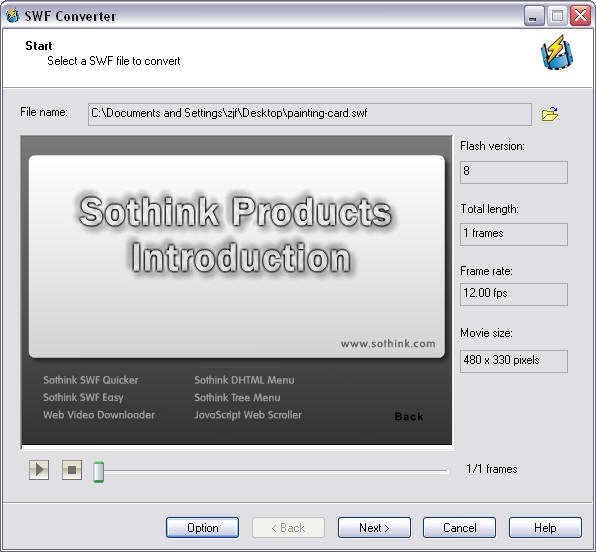The height and width of the screenshot is (552, 596).
Task: Click the stop playback button
Action: pyautogui.click(x=72, y=470)
